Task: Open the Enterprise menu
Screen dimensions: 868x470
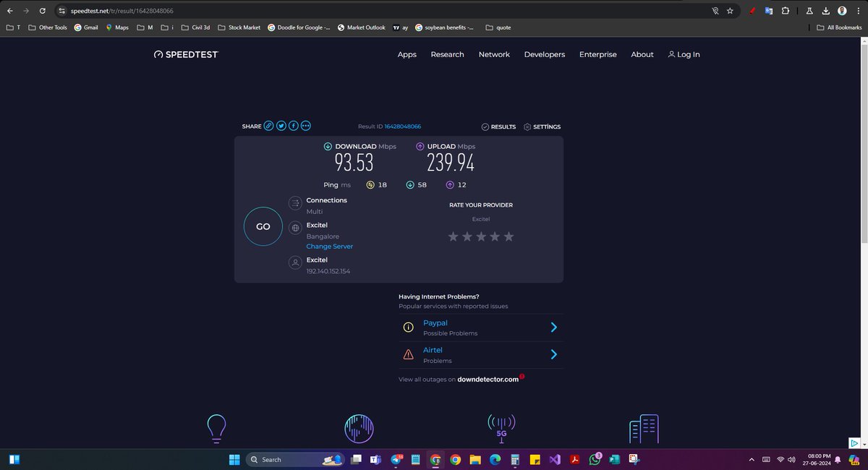Action: 598,54
